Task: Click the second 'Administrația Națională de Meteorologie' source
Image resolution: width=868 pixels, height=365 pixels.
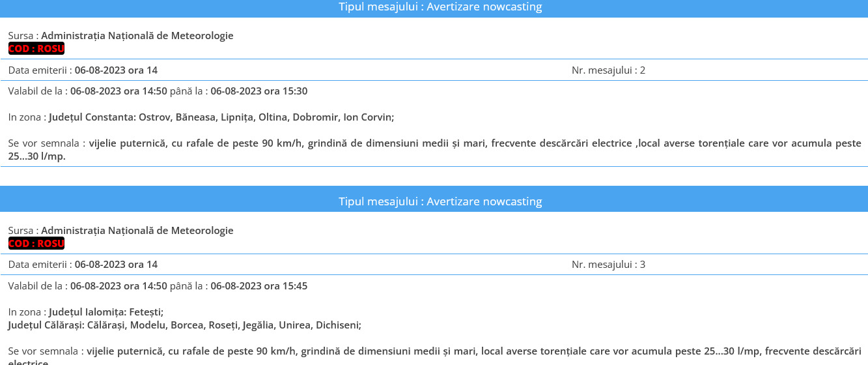Action: (137, 230)
